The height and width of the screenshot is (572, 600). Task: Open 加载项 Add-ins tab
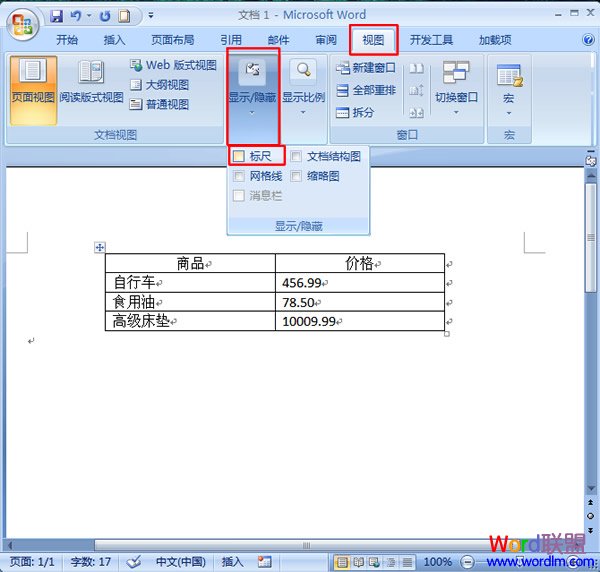495,40
